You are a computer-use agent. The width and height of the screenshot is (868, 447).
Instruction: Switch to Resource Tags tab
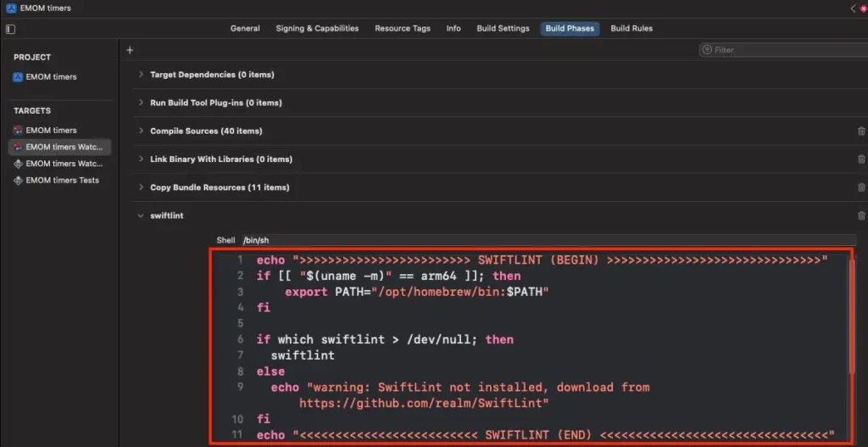(x=403, y=28)
